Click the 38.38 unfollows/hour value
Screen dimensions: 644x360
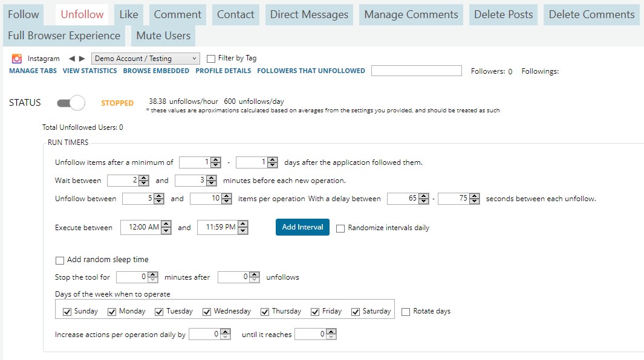click(183, 101)
